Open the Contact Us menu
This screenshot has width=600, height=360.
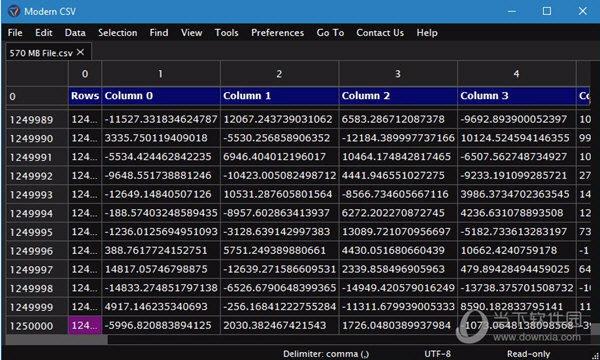tap(380, 33)
